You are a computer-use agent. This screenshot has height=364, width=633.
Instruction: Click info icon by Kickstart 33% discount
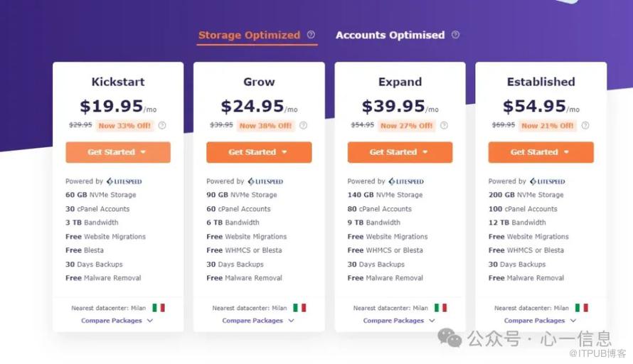coord(162,126)
